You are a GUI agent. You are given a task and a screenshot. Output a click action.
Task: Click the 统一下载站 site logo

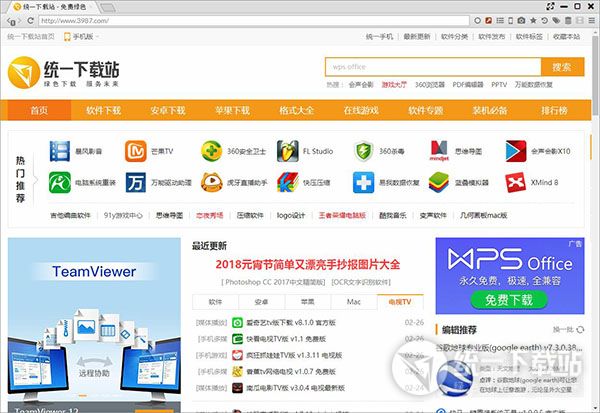click(x=64, y=72)
